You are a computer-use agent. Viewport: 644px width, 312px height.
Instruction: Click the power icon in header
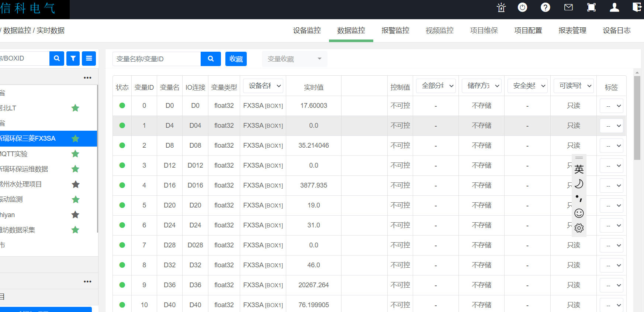coord(523,7)
